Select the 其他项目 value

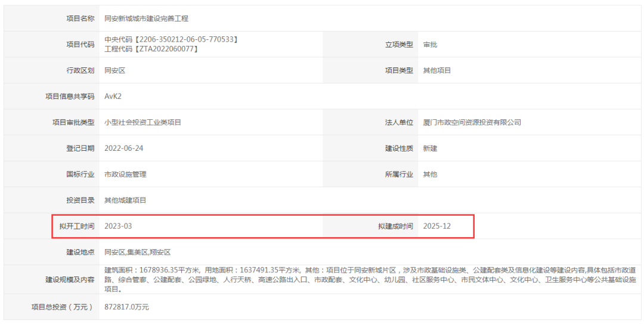pyautogui.click(x=437, y=70)
